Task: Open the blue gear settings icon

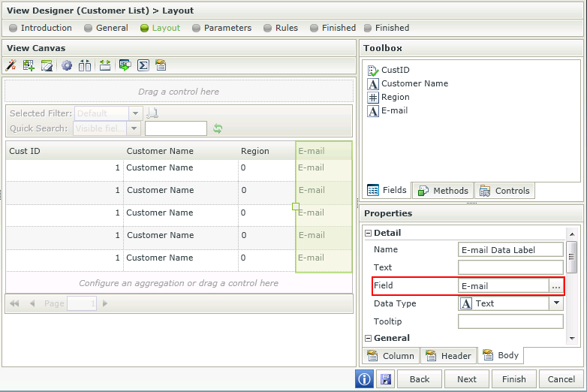Action: pos(67,65)
